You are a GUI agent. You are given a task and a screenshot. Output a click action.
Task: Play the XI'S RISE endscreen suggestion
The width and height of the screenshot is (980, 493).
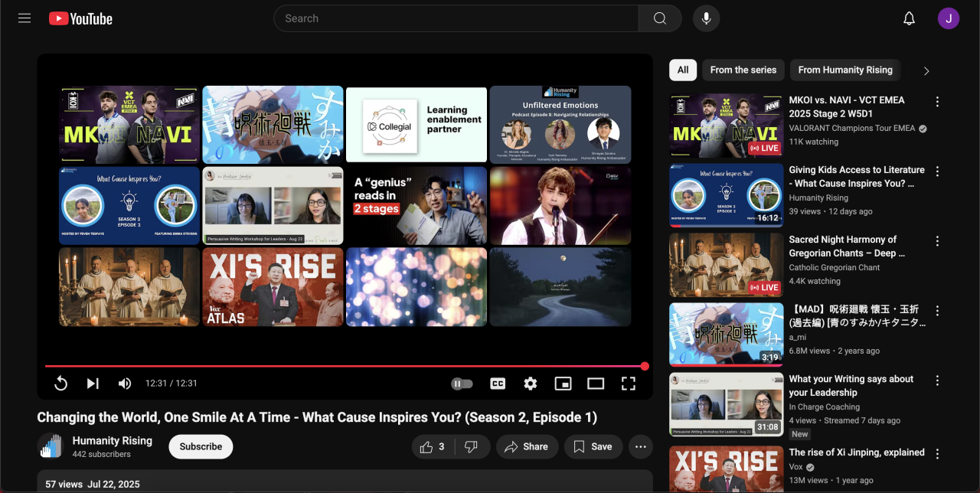click(273, 287)
